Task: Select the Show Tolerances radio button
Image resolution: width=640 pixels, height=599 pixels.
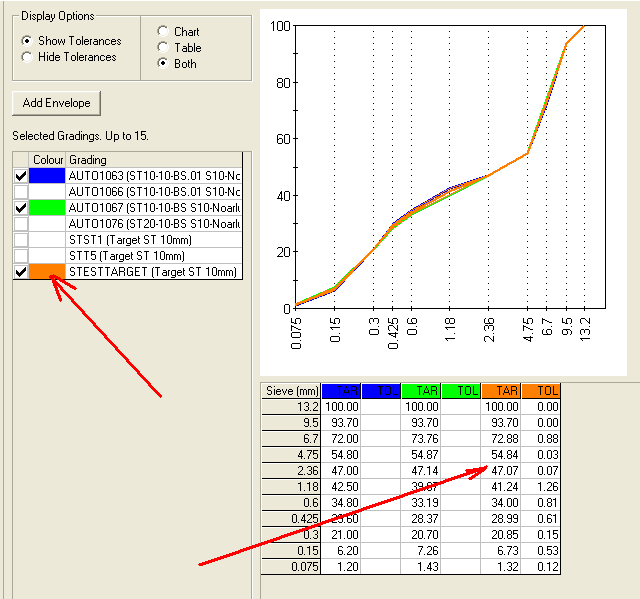Action: [x=27, y=41]
